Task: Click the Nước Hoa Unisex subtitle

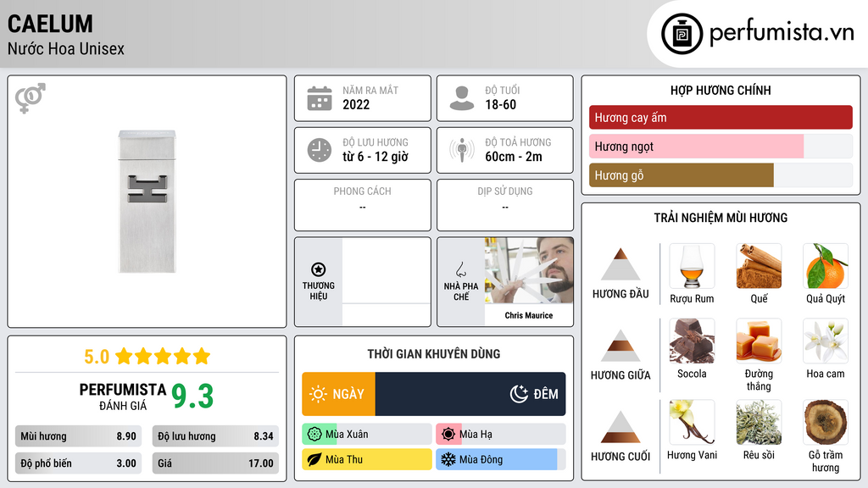Action: click(x=66, y=49)
